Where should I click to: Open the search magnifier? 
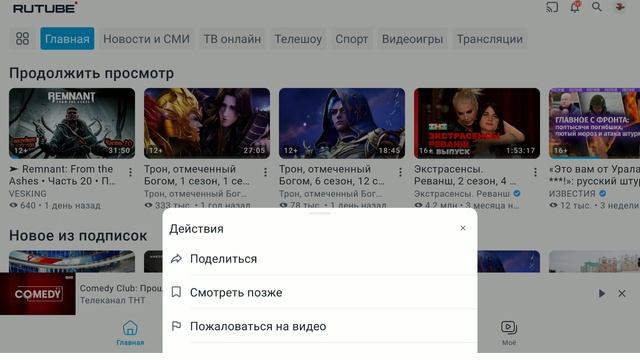tap(597, 7)
